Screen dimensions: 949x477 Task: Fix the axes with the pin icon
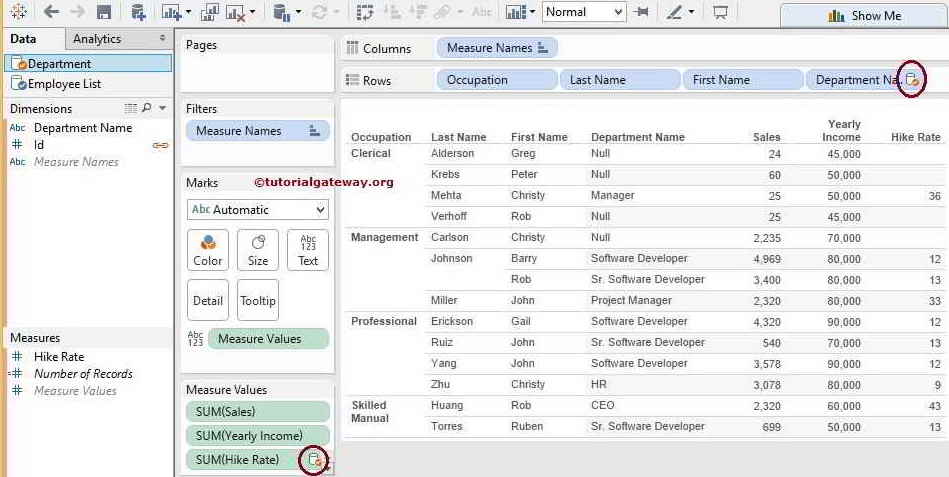tap(642, 12)
